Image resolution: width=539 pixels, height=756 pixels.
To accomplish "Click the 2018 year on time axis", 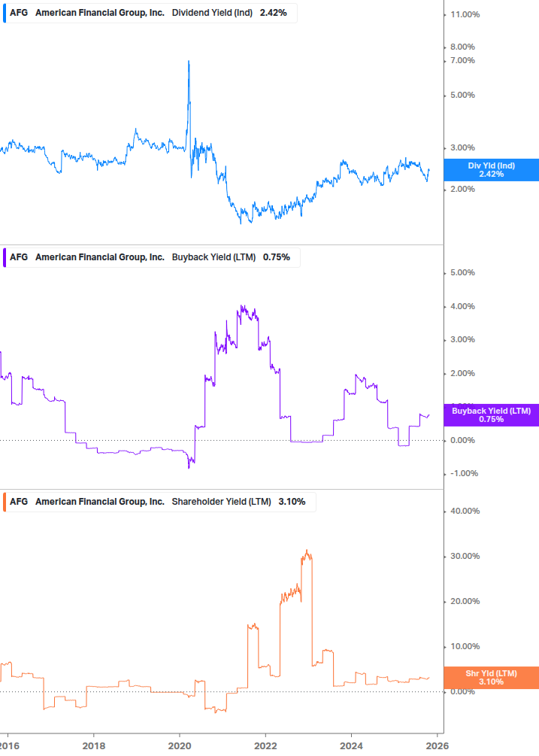I will coord(93,745).
